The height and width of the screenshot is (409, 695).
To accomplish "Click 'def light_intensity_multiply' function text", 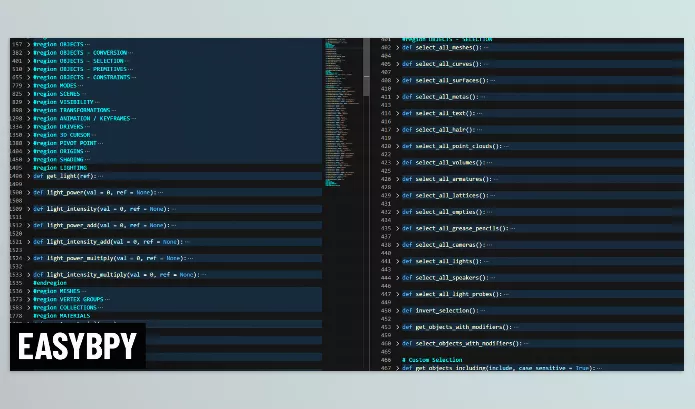I will click(x=116, y=275).
